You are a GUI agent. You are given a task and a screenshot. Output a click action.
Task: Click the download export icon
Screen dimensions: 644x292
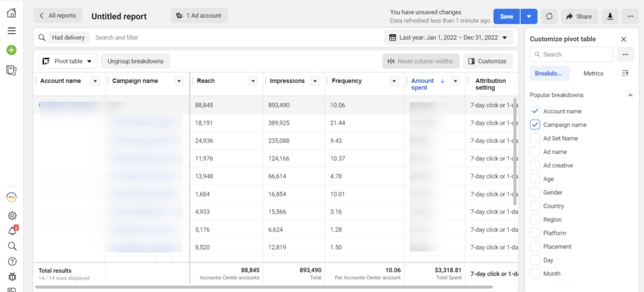pos(610,16)
